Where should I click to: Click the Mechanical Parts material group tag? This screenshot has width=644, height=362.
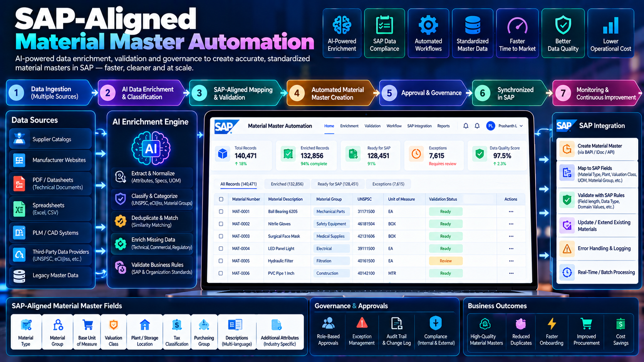point(331,212)
